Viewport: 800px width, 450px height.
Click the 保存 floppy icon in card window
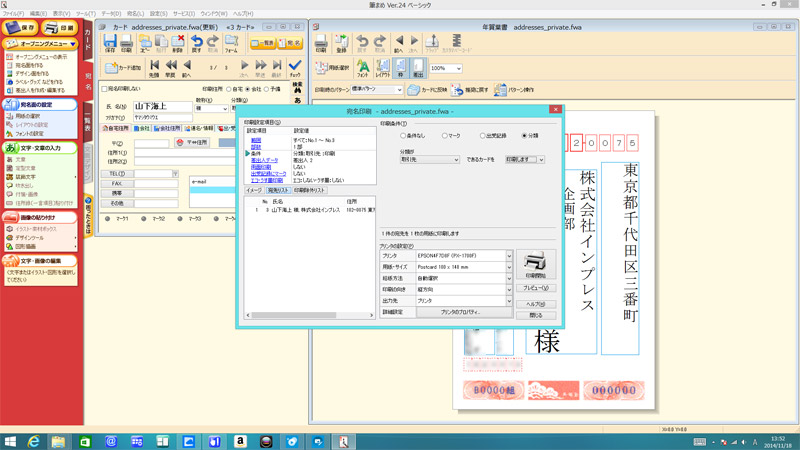click(110, 43)
